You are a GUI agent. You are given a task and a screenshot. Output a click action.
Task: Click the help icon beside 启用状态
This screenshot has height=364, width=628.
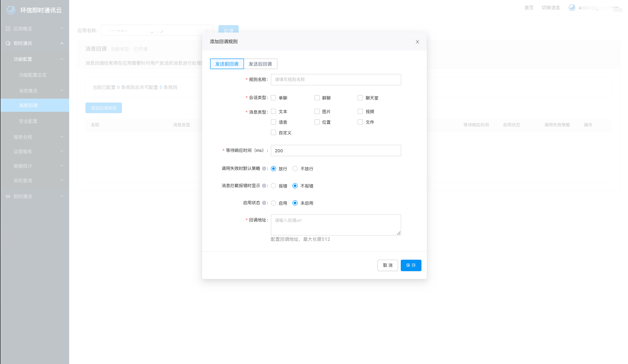264,203
